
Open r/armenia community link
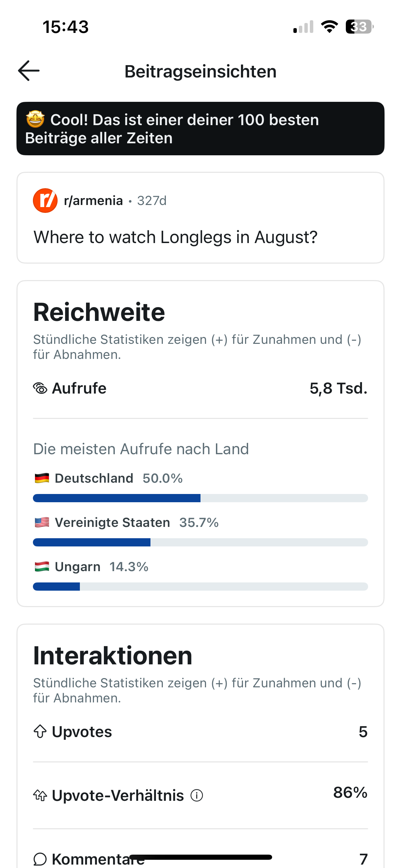tap(93, 201)
